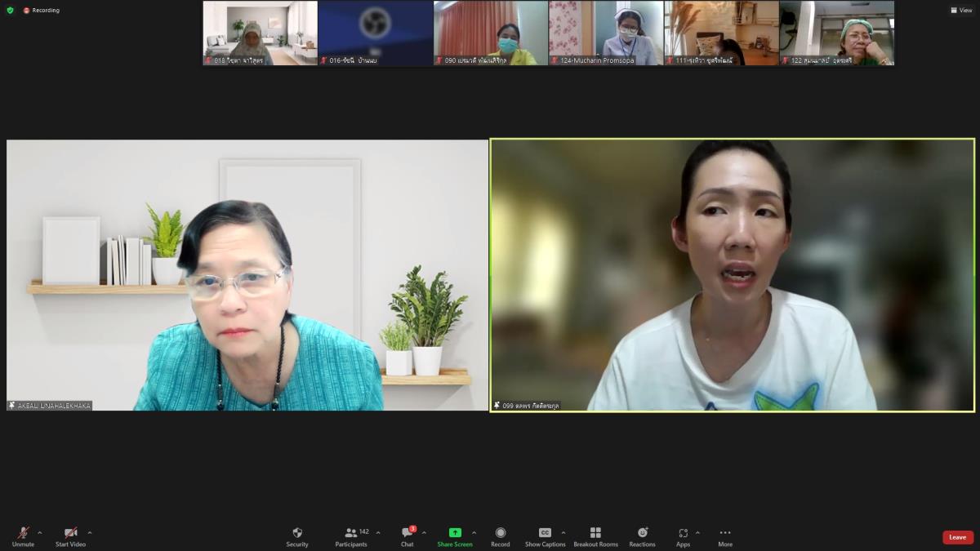
Task: Open audio options arrow beside Unmute
Action: [x=40, y=533]
